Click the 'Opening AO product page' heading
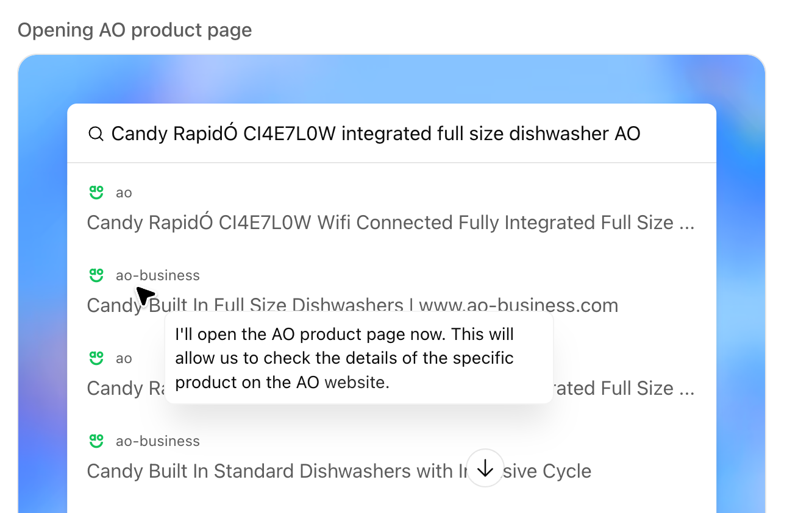This screenshot has width=812, height=513. click(135, 30)
